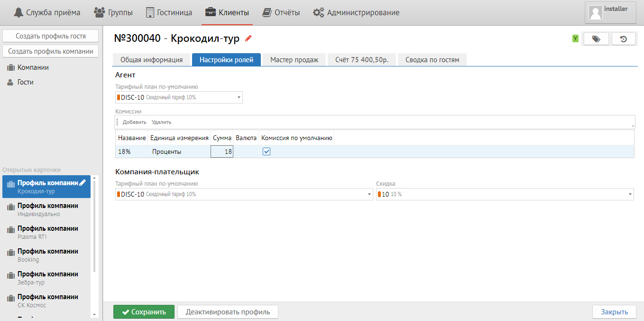Switch to the Мастер продаж tab
This screenshot has height=321, width=644.
coord(294,60)
